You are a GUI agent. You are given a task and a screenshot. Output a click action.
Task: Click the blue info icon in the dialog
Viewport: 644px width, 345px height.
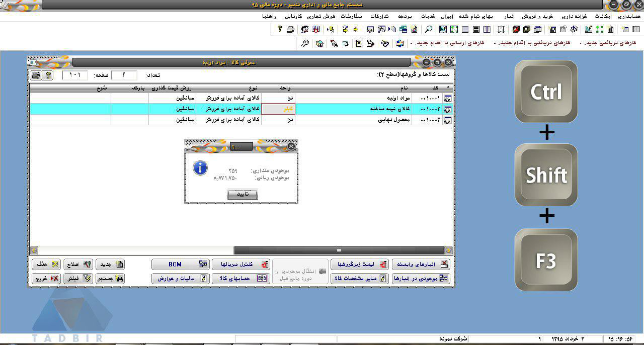pos(200,168)
